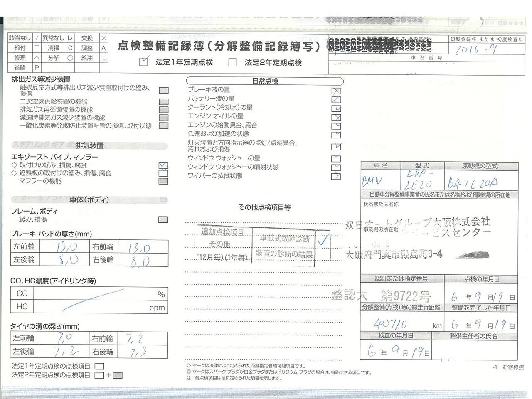Toggle the ブレーキ液の量 checkbox

[336, 91]
